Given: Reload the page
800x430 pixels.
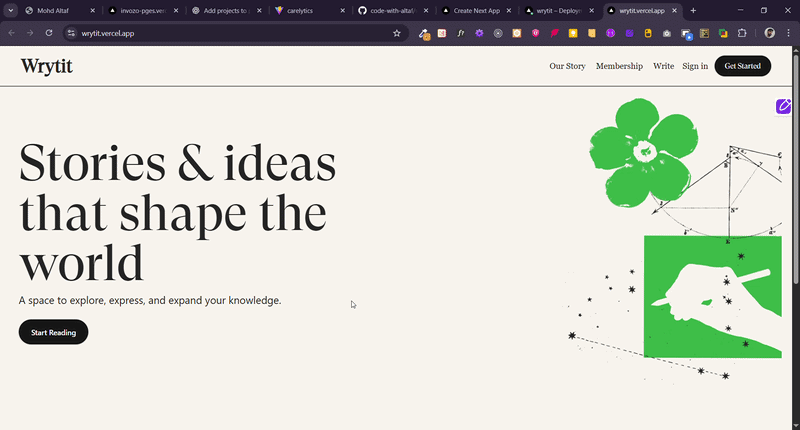Looking at the screenshot, I should pos(49,33).
